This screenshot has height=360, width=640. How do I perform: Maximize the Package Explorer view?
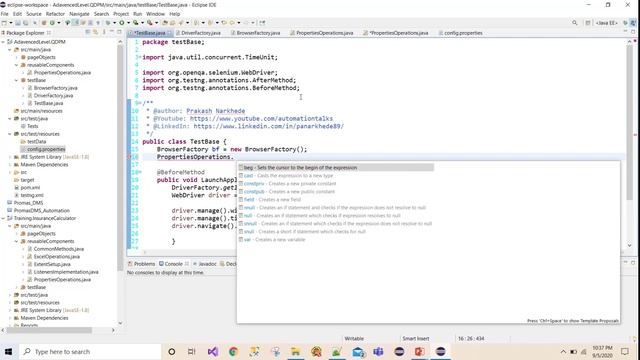(x=119, y=32)
